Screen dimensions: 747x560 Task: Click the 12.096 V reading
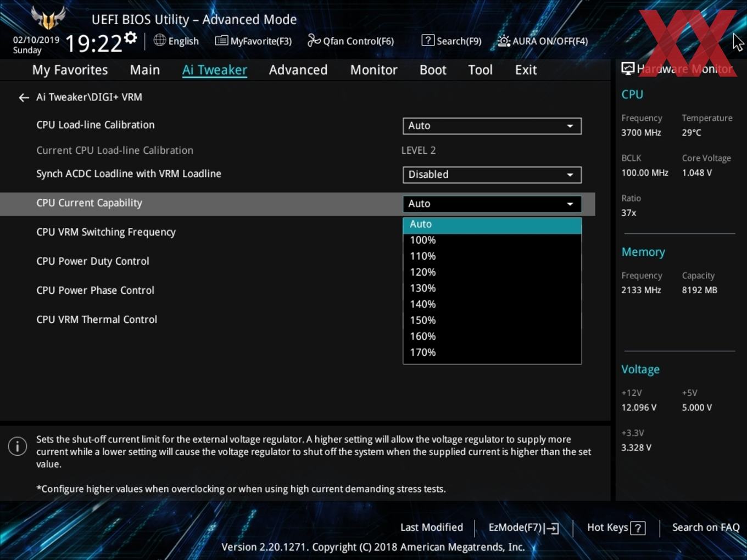click(639, 407)
